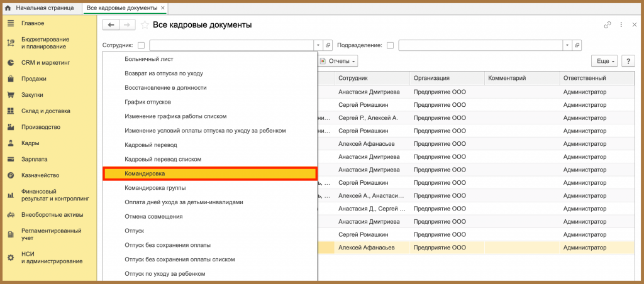Viewport: 644px width, 284px height.
Task: Select the Анастасия Д., Сергей … cell
Action: click(x=372, y=209)
